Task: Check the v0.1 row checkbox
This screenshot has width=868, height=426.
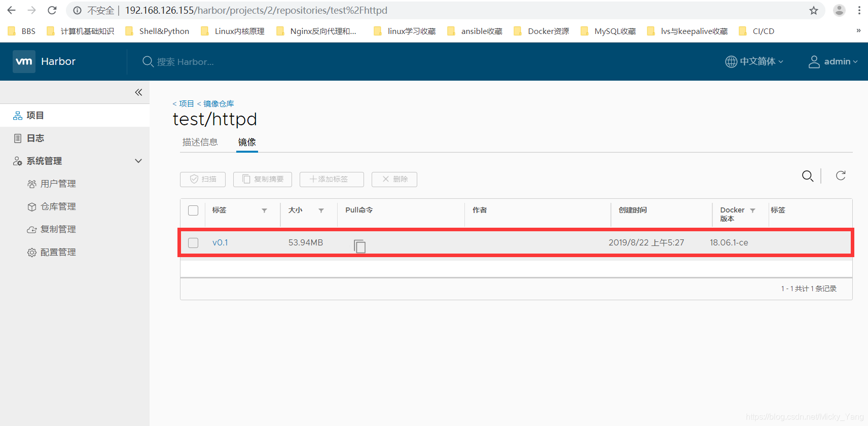Action: [193, 243]
